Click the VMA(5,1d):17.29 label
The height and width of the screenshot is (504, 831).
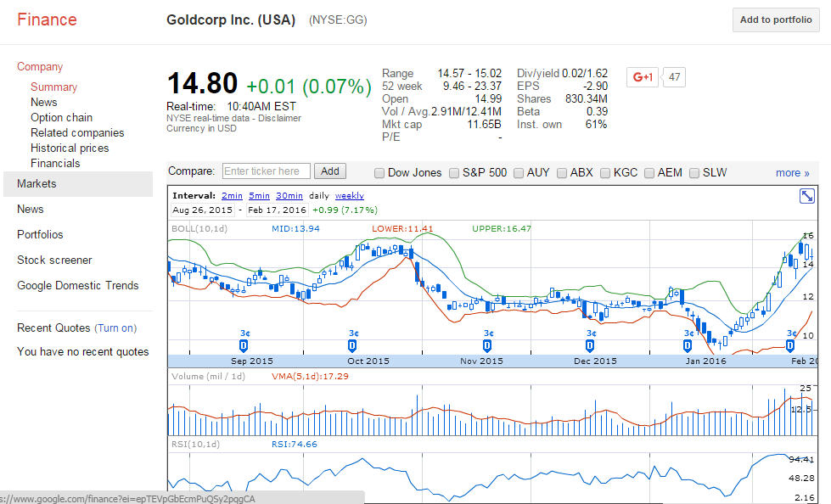(x=310, y=376)
